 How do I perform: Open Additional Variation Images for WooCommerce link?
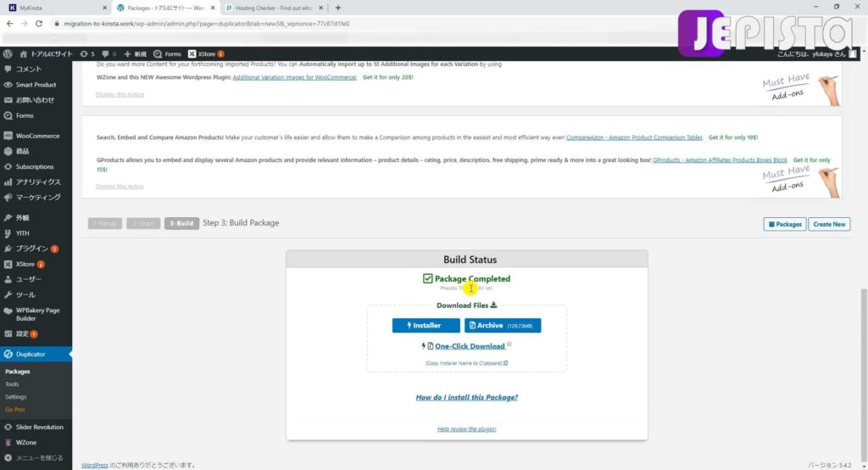[x=294, y=77]
